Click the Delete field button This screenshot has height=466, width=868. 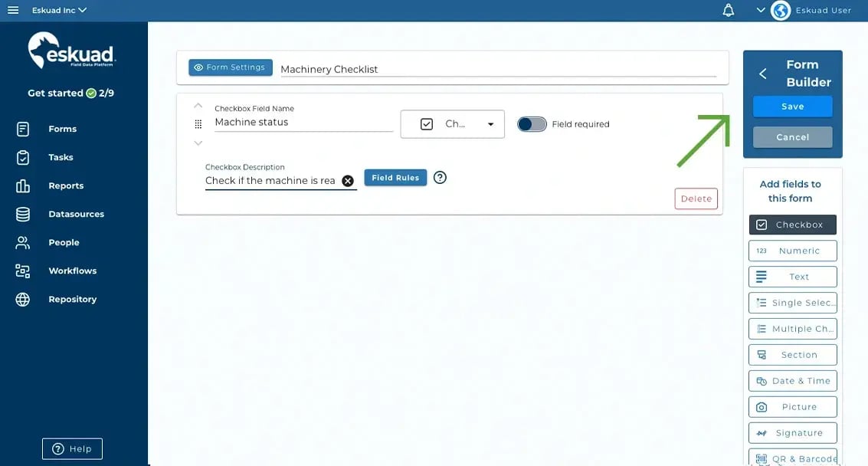point(696,199)
